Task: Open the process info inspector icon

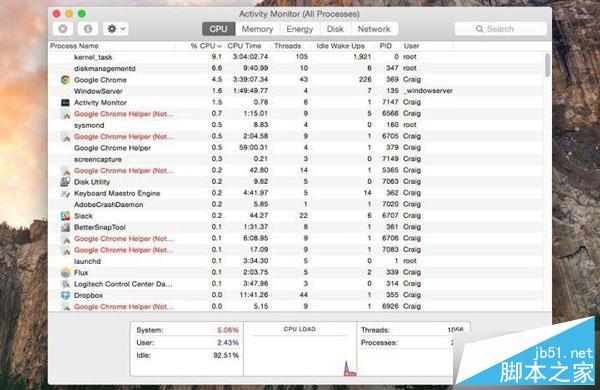Action: (88, 29)
